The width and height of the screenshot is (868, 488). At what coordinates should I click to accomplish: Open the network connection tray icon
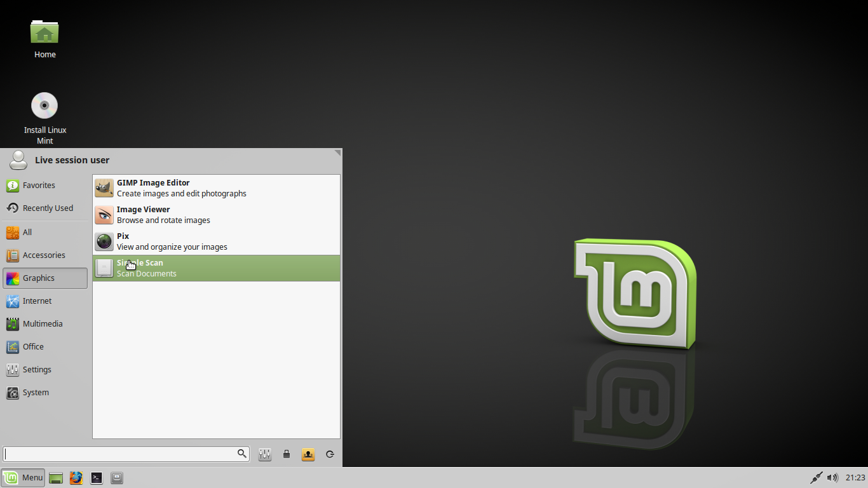pyautogui.click(x=817, y=478)
